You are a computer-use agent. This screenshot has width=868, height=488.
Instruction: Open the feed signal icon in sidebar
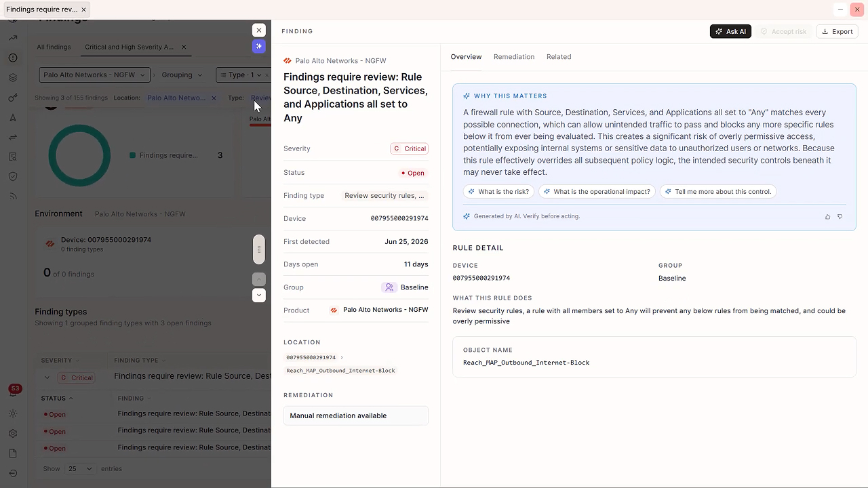point(13,197)
